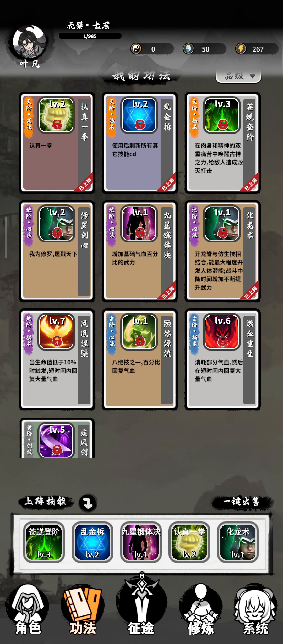Tap the 认真一拳 golden fist skill icon
Screen dimensions: 283x644
[x=56, y=115]
